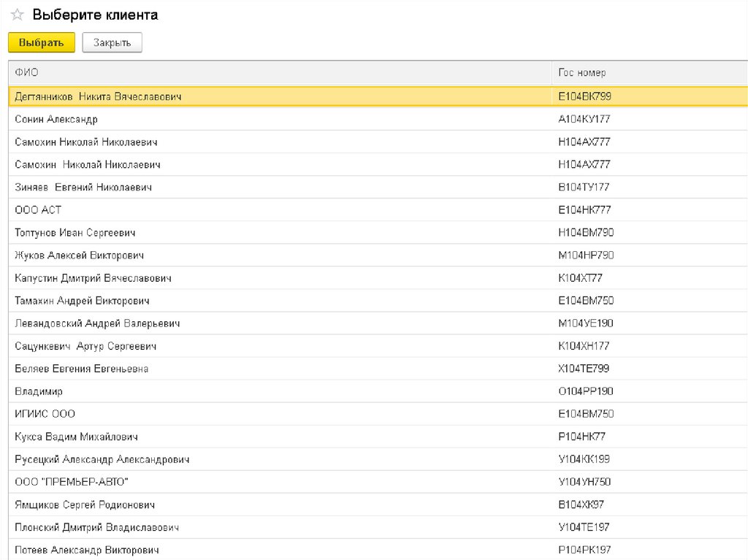Choose the ООО АСТ row
This screenshot has width=748, height=560.
pyautogui.click(x=38, y=210)
